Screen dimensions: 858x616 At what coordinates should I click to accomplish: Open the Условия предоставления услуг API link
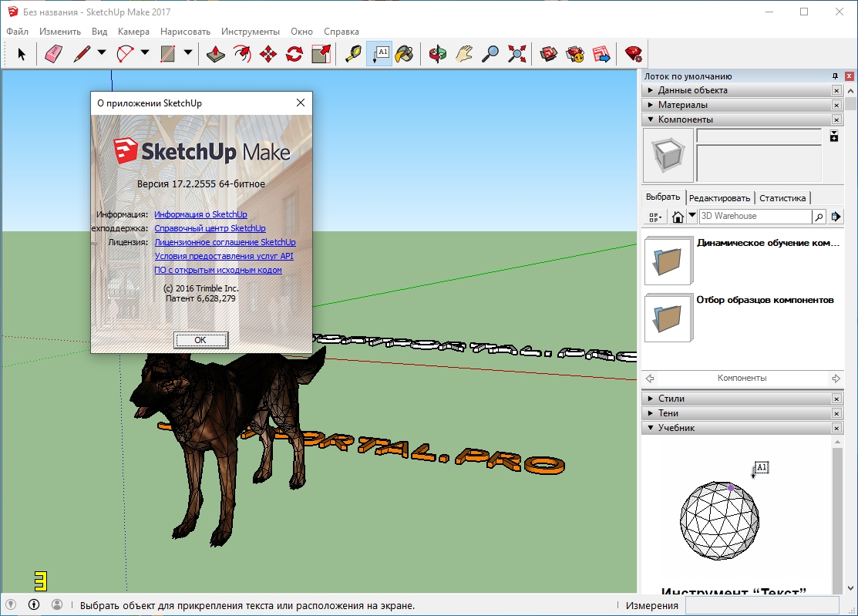224,256
